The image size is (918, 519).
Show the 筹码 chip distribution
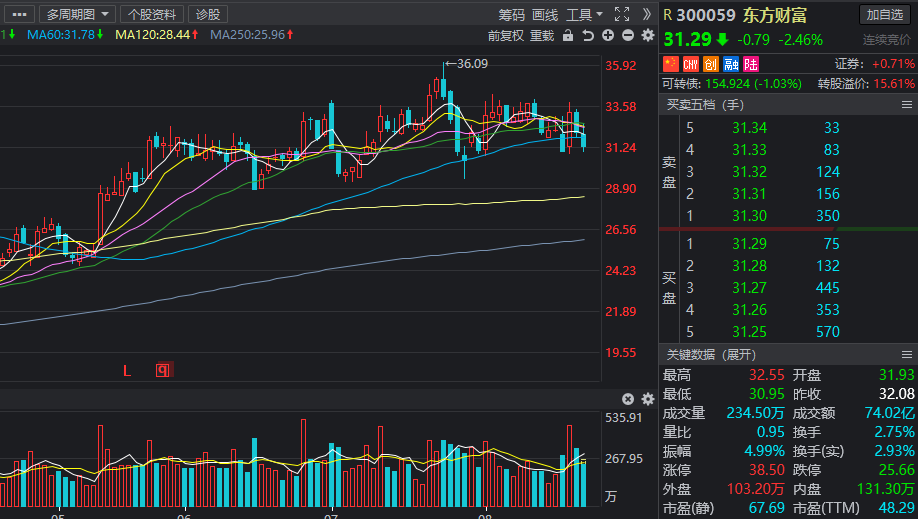[x=512, y=15]
